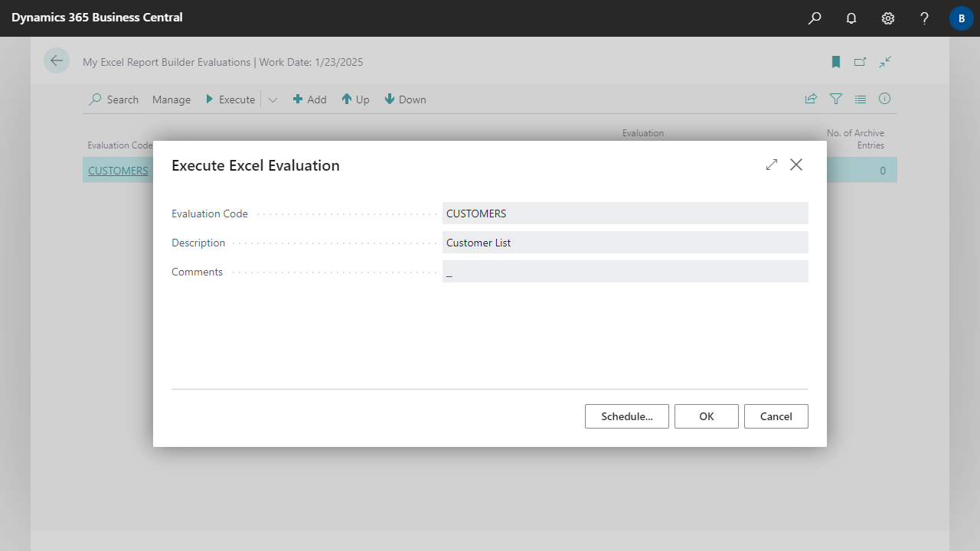
Task: Cancel the evaluation dialog
Action: pos(776,416)
